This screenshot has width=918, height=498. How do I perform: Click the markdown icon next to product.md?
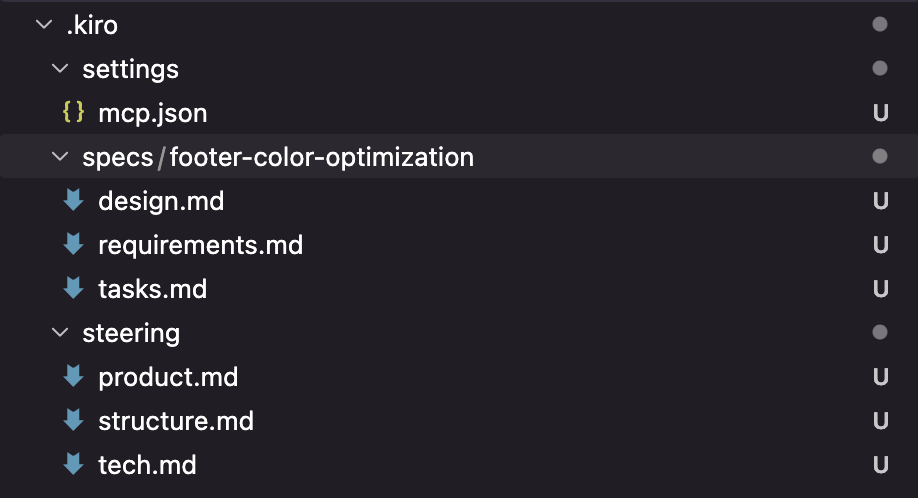tap(73, 376)
